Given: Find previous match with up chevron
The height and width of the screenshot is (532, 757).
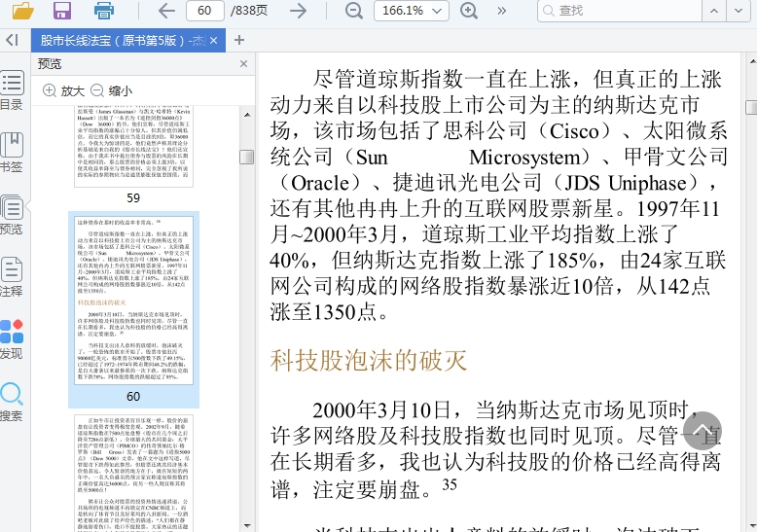Looking at the screenshot, I should (x=714, y=11).
